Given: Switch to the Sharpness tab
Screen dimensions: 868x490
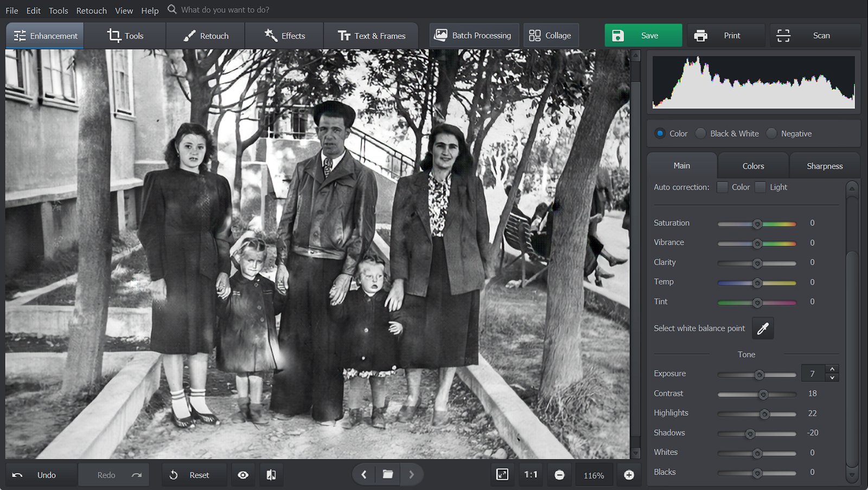Looking at the screenshot, I should (x=825, y=166).
